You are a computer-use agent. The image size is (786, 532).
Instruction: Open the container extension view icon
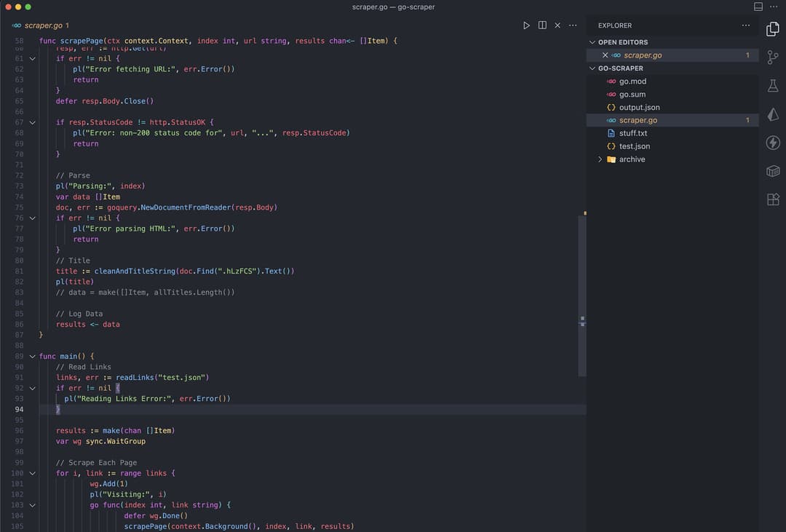coord(773,171)
